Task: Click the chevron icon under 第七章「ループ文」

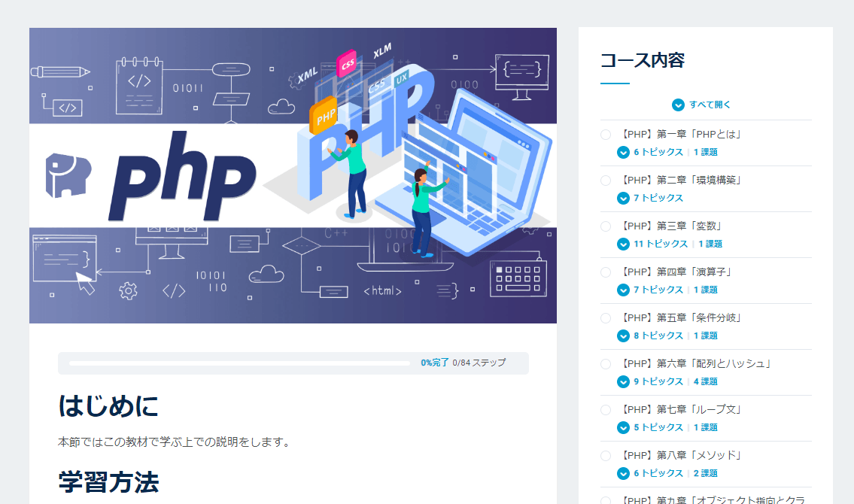Action: [x=624, y=428]
